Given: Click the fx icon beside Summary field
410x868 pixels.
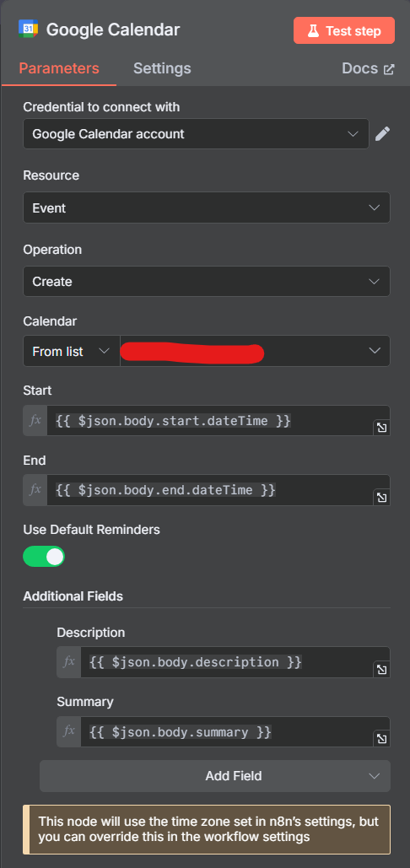Looking at the screenshot, I should 69,732.
